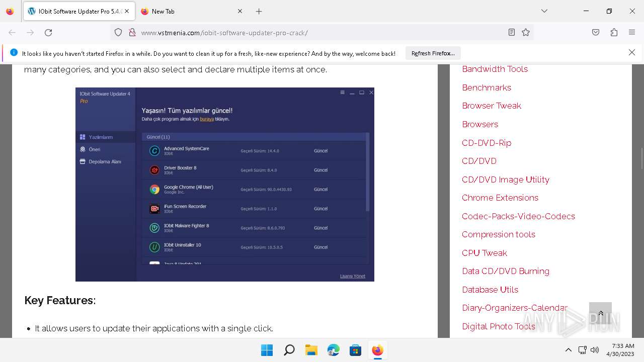Image resolution: width=644 pixels, height=362 pixels.
Task: Open Database Utils category link
Action: point(490,290)
